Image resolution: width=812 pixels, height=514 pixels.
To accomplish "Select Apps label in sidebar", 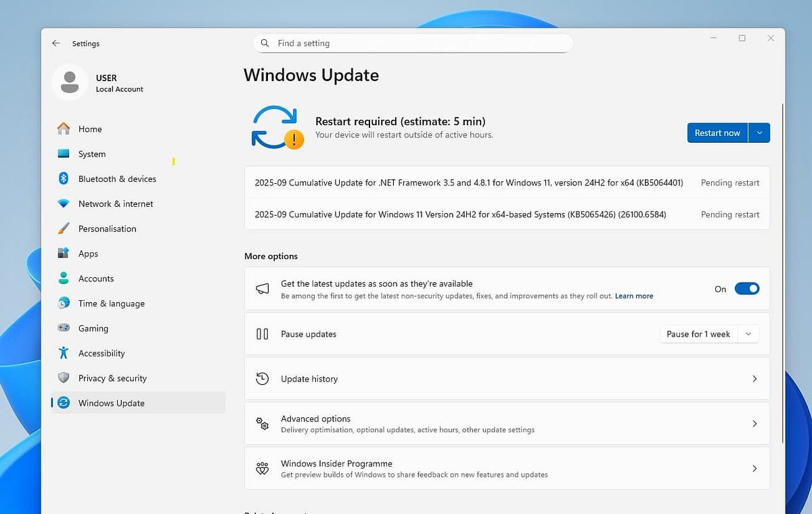I will click(x=88, y=254).
